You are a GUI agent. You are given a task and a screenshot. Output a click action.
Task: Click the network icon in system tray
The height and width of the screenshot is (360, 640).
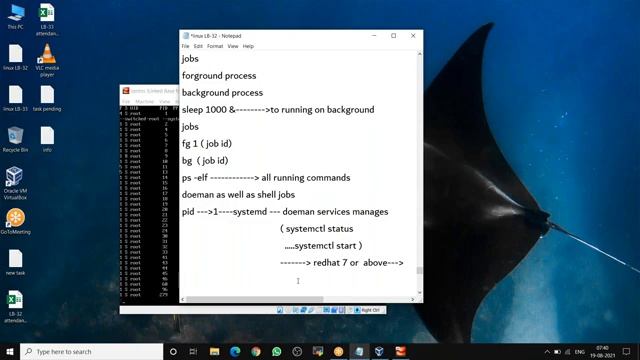coord(568,351)
